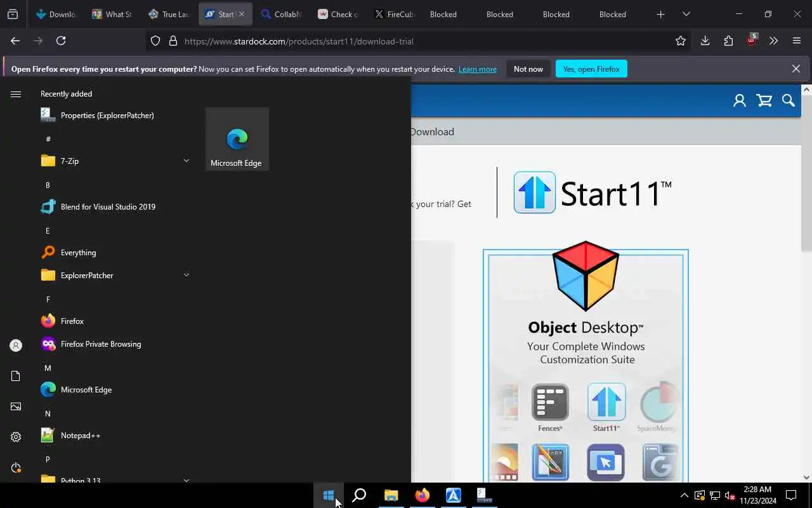Click the Start11 logo on the page
The height and width of the screenshot is (508, 812).
point(593,192)
